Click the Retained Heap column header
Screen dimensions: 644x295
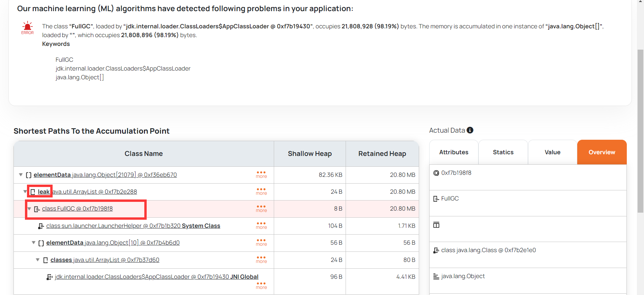(382, 154)
